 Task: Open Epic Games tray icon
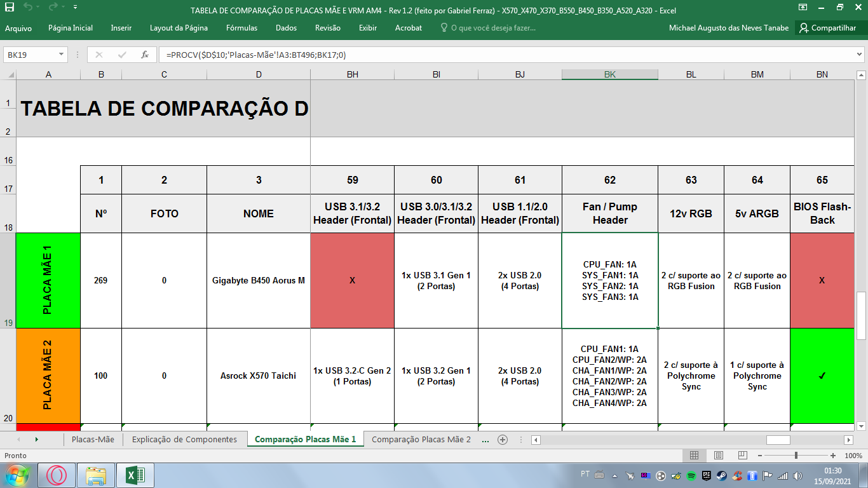click(707, 475)
